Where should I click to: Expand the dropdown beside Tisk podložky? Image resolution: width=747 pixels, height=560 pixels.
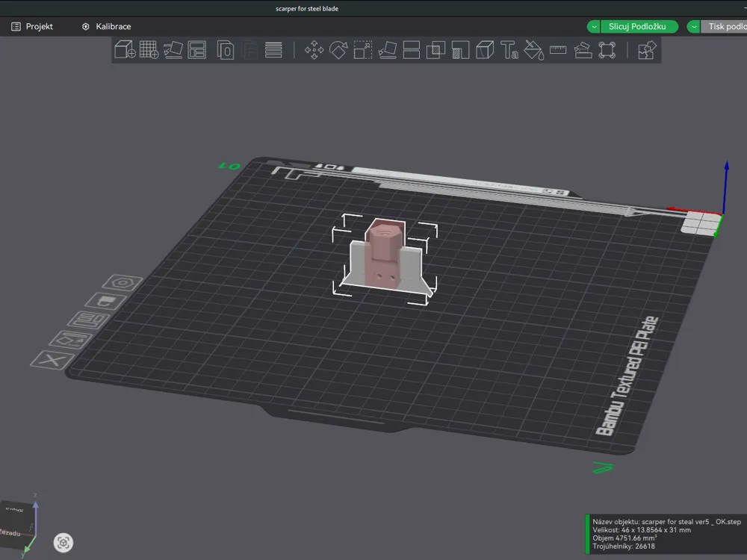tap(694, 27)
